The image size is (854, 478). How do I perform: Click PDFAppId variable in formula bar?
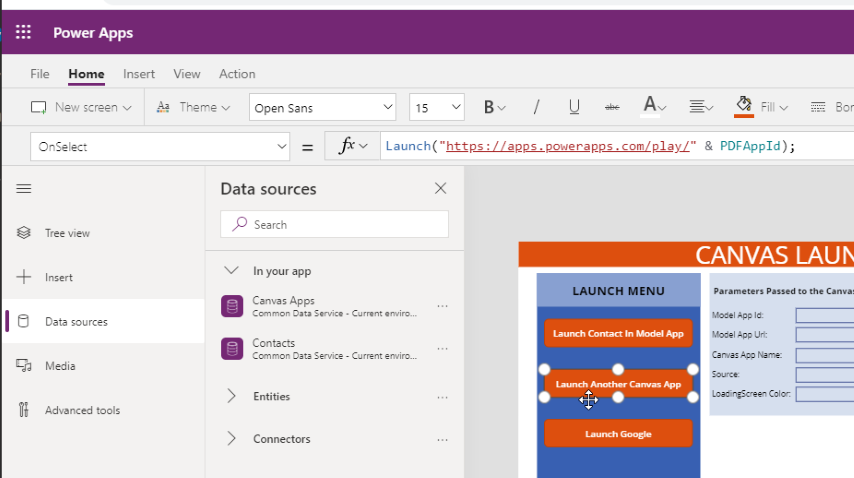(x=750, y=146)
